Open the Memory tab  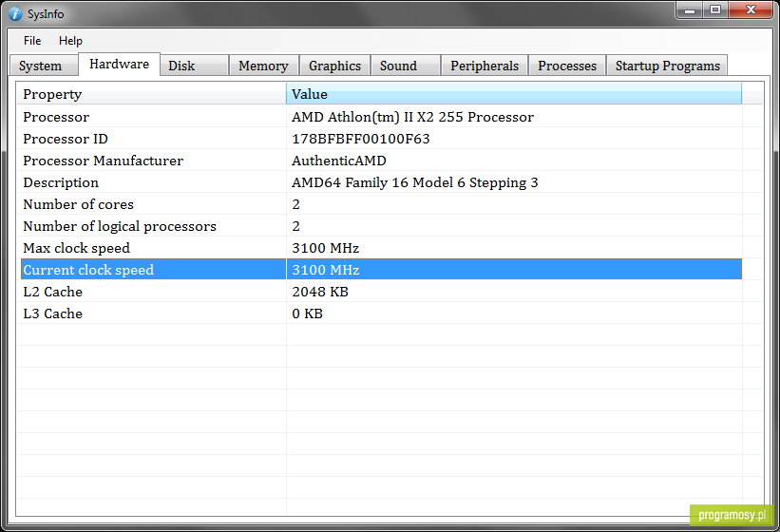(264, 66)
